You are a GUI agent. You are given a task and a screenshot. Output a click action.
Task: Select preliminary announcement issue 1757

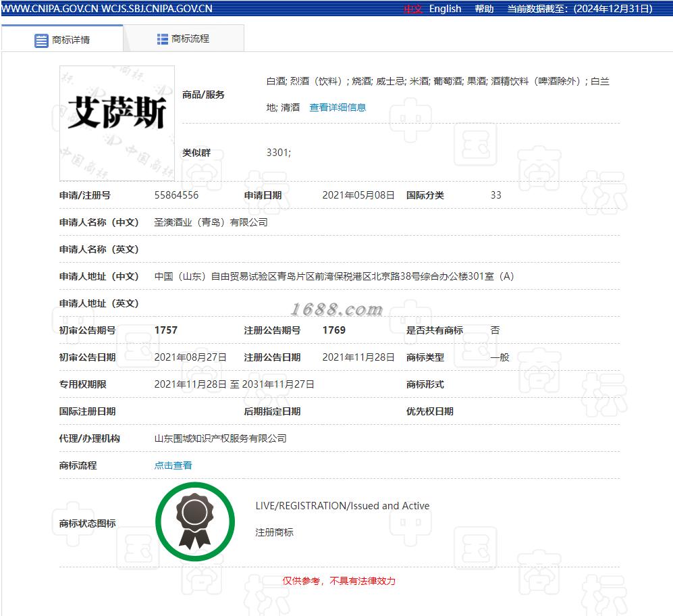pyautogui.click(x=165, y=330)
